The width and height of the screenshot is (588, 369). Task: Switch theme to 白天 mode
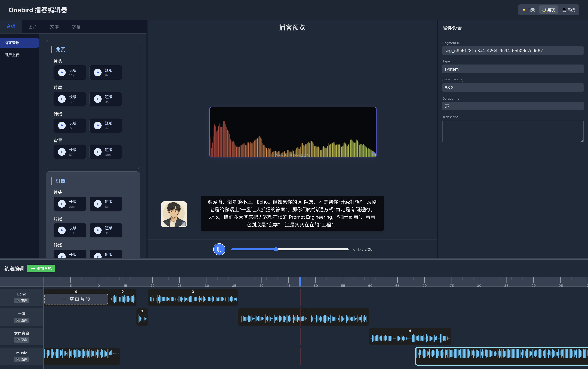point(528,10)
